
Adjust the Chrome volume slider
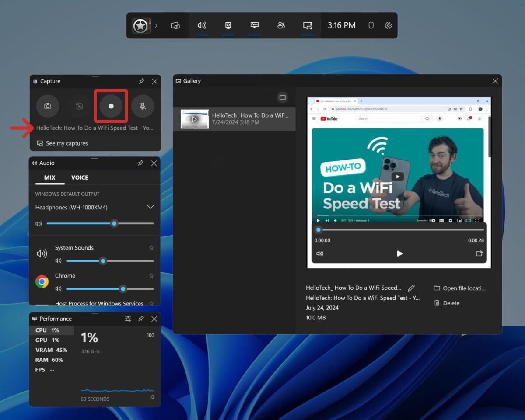(122, 288)
